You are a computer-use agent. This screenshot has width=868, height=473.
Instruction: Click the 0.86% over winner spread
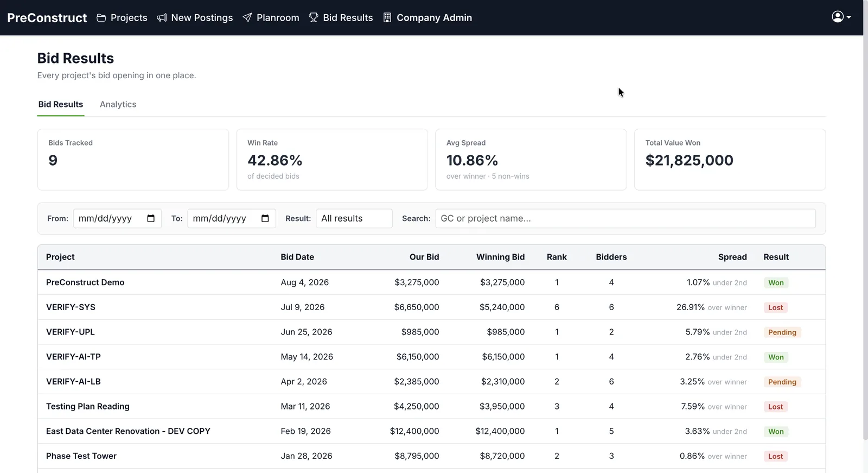coord(713,456)
